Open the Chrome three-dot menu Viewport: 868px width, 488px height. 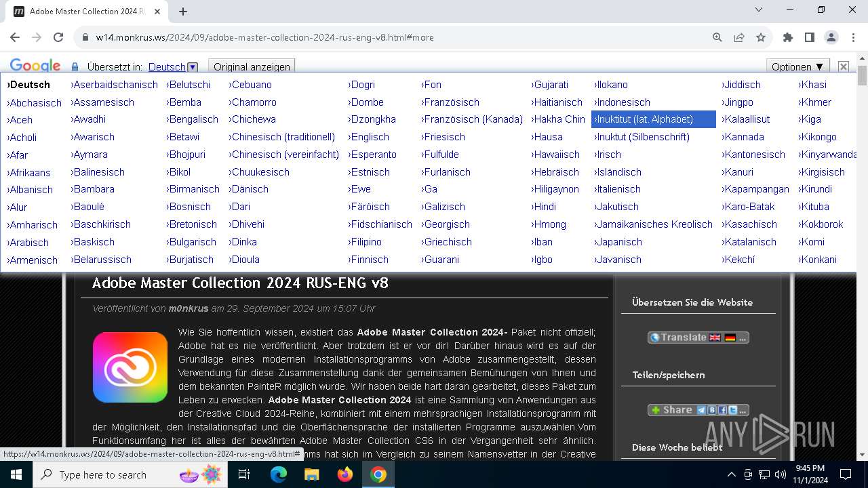coord(852,37)
